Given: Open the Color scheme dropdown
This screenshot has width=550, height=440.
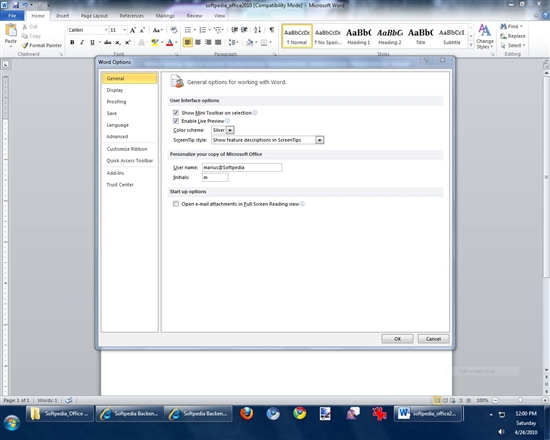Looking at the screenshot, I should click(230, 130).
